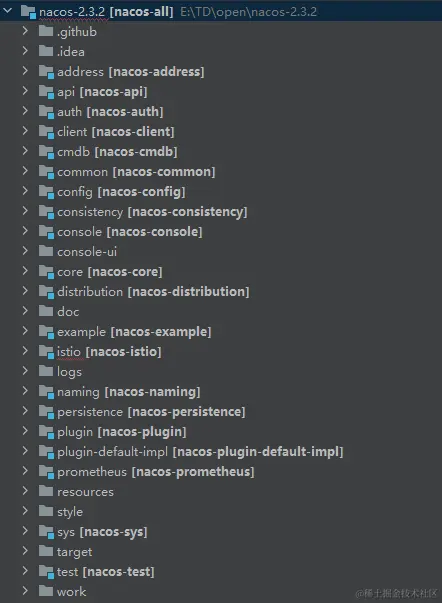
Task: Click the .github folder icon
Action: (x=46, y=31)
